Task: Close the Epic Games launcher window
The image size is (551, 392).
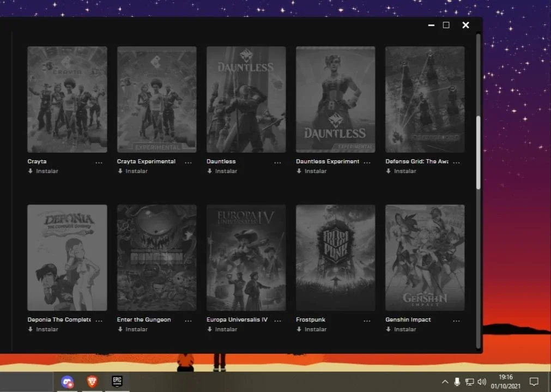Action: [x=465, y=25]
